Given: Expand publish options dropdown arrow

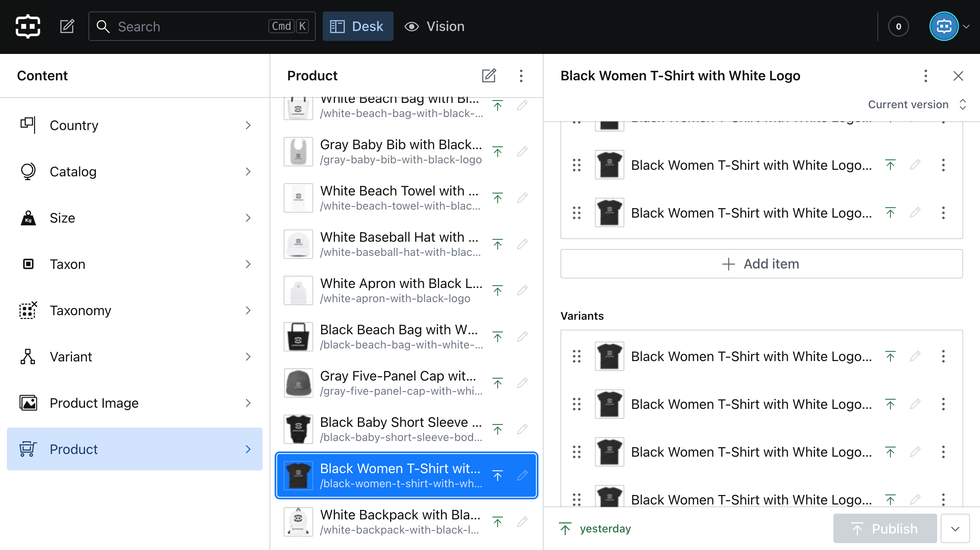Looking at the screenshot, I should (955, 529).
